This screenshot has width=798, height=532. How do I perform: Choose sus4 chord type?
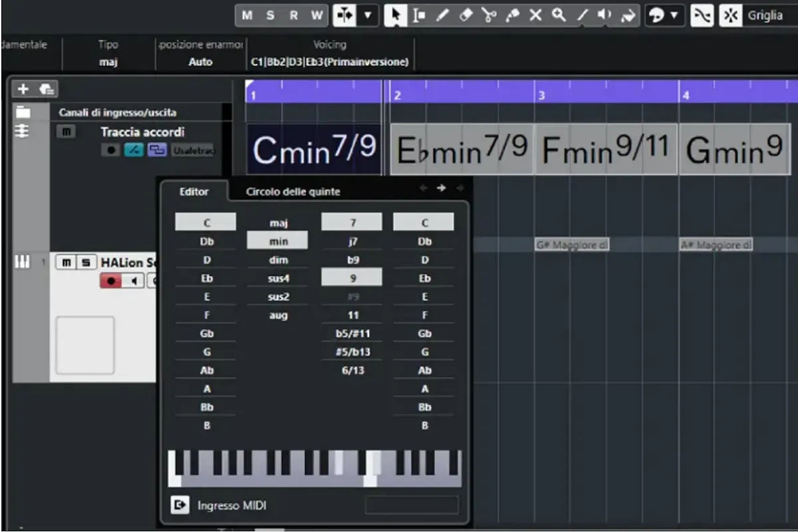point(278,279)
